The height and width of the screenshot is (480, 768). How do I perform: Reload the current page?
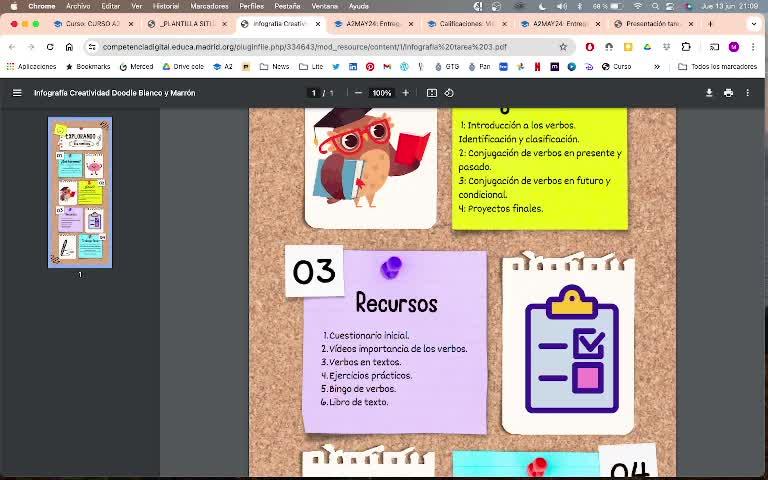click(50, 47)
